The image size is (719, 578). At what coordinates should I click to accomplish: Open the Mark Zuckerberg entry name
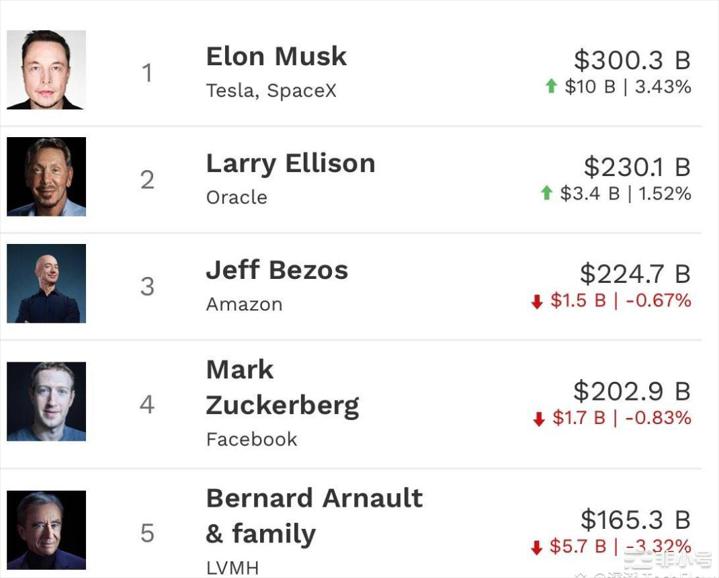click(x=282, y=388)
